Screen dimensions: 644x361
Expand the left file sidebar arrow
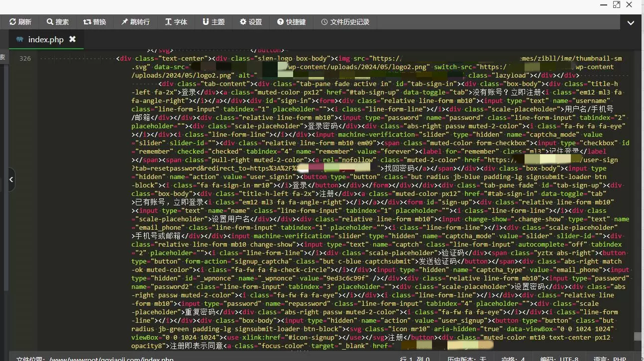click(11, 180)
